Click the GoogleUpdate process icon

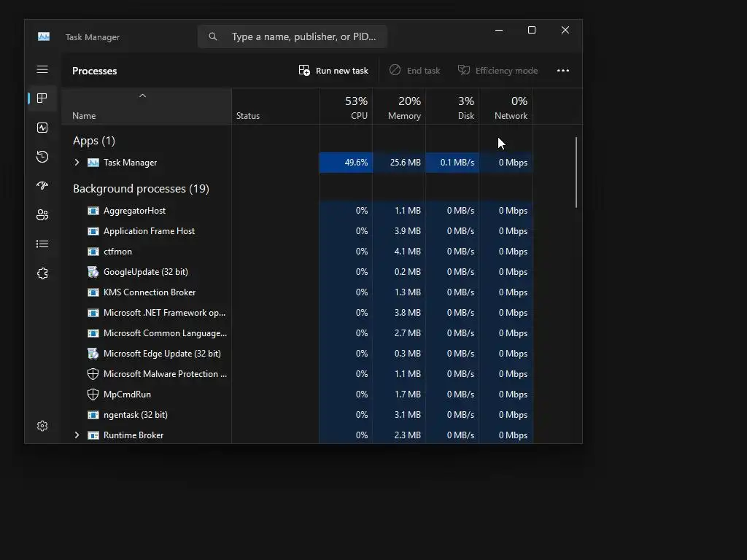pyautogui.click(x=93, y=272)
